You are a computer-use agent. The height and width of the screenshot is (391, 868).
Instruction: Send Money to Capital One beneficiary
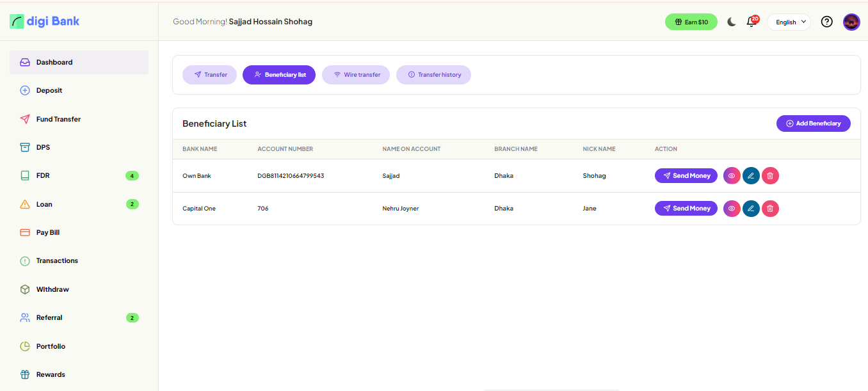tap(686, 208)
